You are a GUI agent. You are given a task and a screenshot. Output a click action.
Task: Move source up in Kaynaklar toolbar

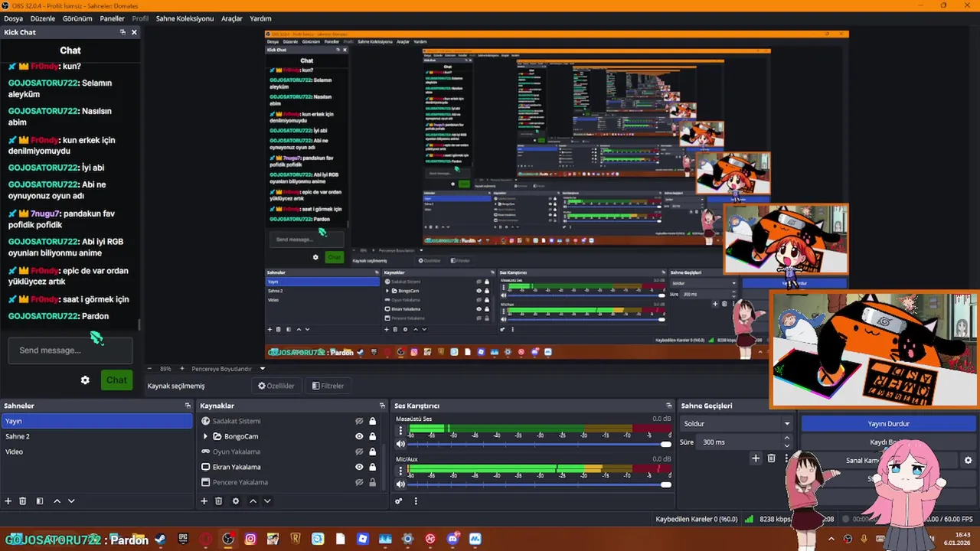(253, 501)
